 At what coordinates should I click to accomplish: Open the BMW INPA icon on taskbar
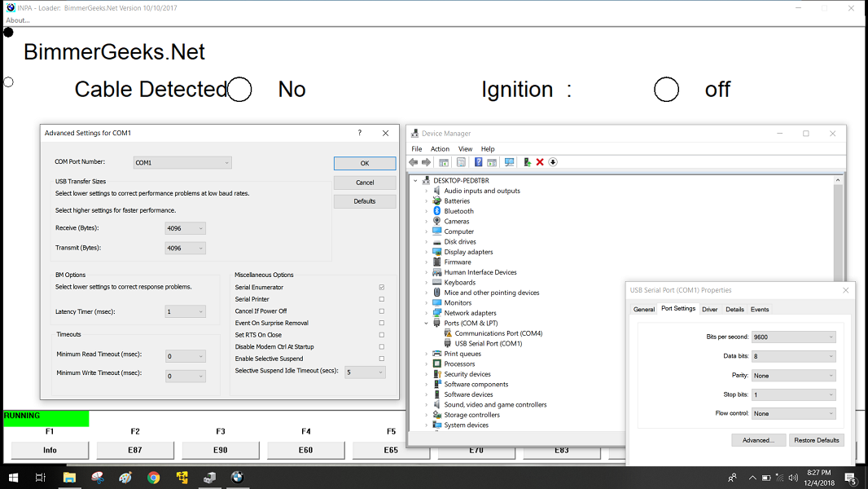pyautogui.click(x=237, y=478)
